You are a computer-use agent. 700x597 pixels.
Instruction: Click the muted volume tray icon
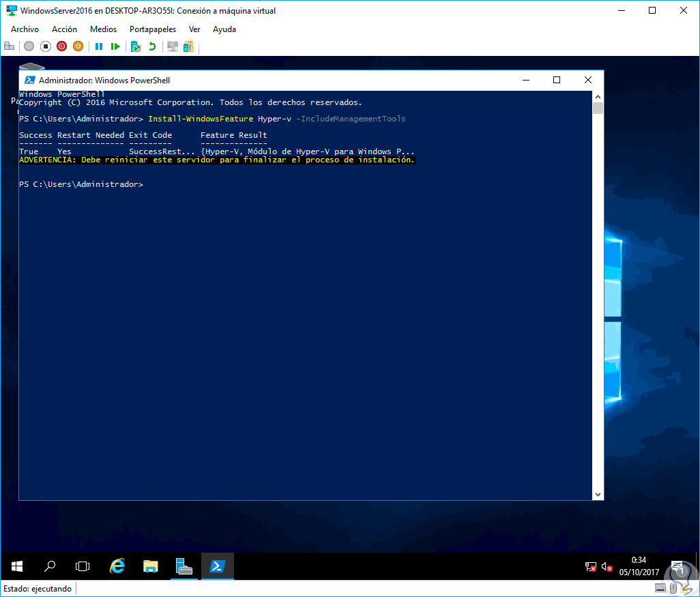point(607,566)
